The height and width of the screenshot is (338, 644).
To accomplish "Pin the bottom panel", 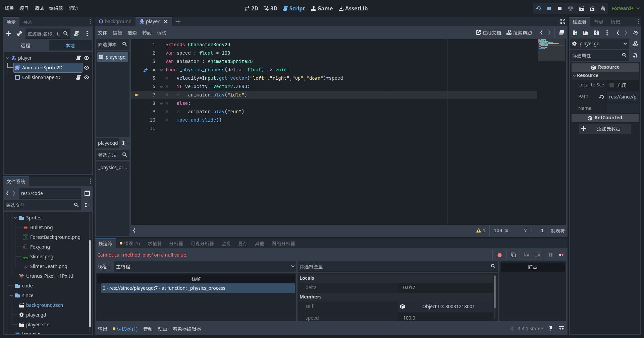I will pyautogui.click(x=551, y=329).
